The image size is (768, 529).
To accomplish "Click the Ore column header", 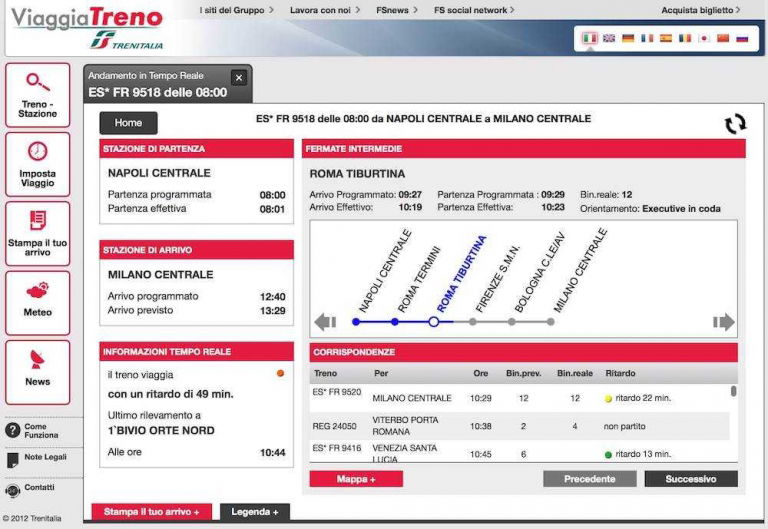I will tap(480, 373).
